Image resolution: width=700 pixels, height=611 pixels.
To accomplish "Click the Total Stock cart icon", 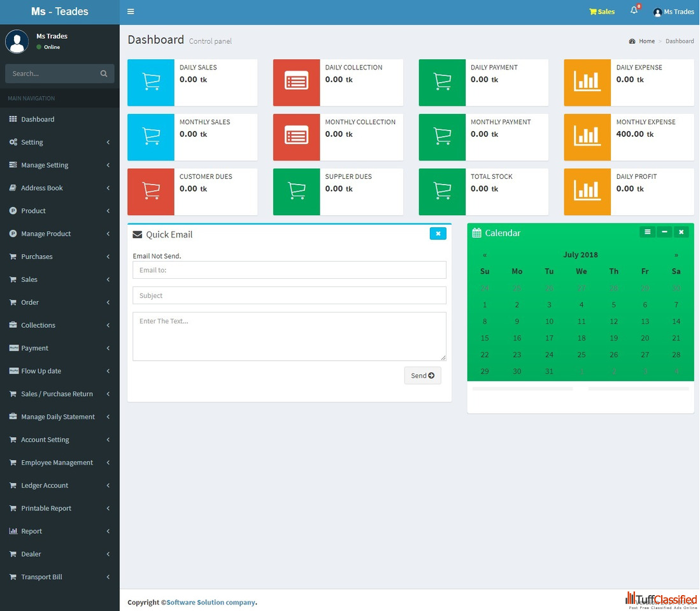I will (442, 192).
